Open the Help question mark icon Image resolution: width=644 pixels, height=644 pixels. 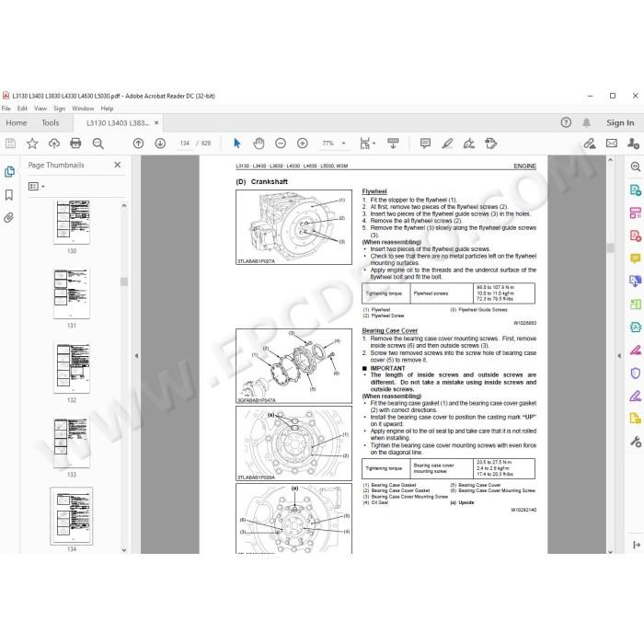[x=566, y=122]
